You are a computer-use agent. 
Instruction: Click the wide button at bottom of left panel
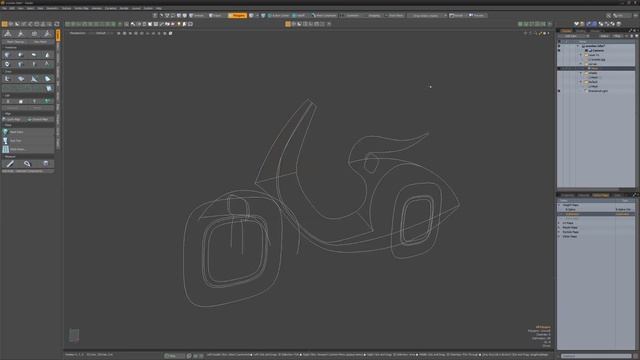28,171
